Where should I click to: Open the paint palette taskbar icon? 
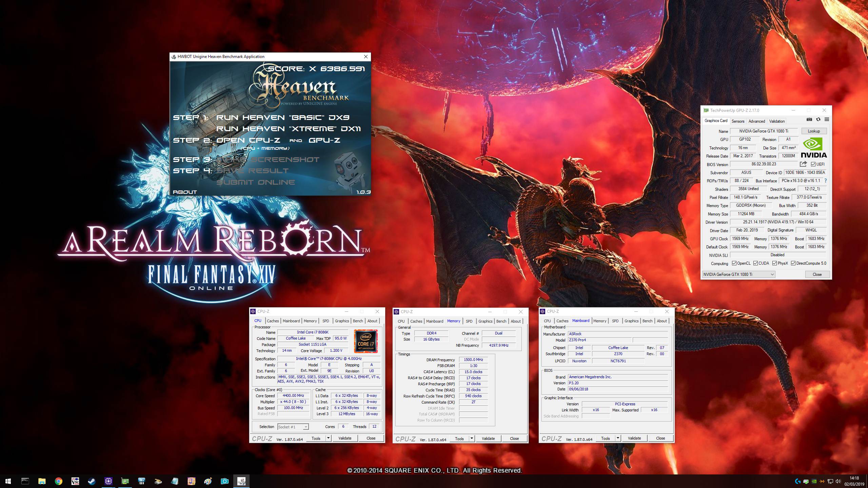point(208,481)
